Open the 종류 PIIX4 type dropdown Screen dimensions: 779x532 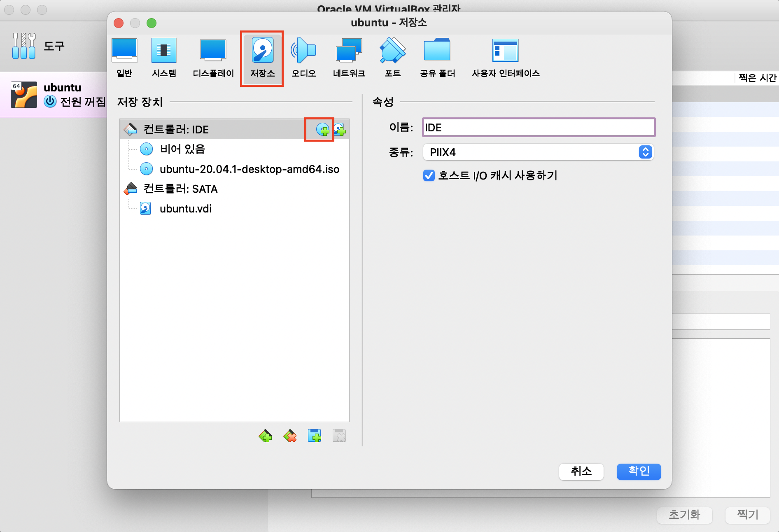(x=538, y=152)
